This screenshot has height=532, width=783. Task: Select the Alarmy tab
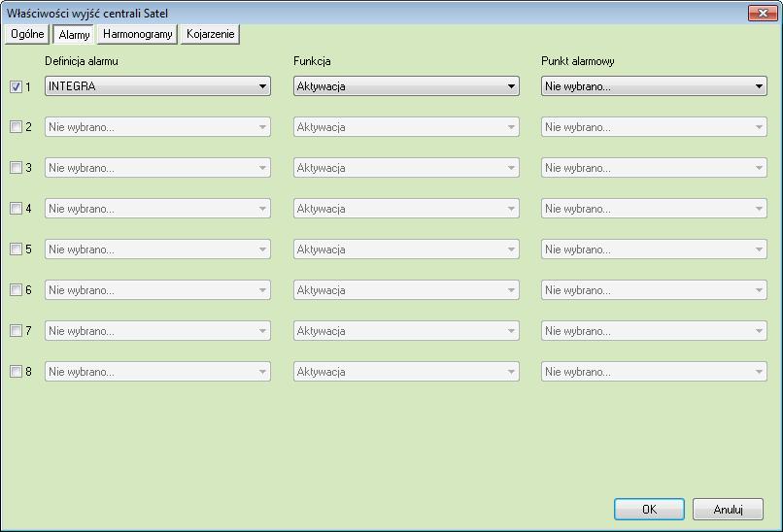[74, 34]
